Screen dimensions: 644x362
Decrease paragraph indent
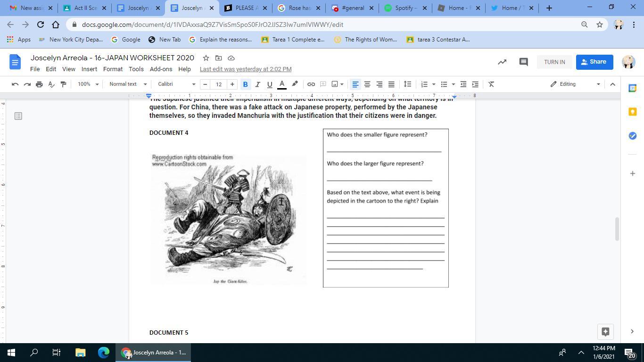(x=463, y=84)
